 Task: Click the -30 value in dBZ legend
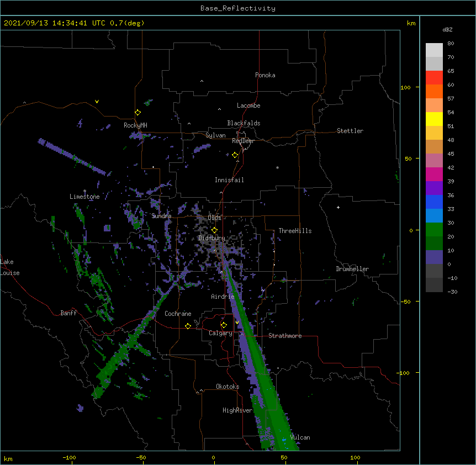452,292
